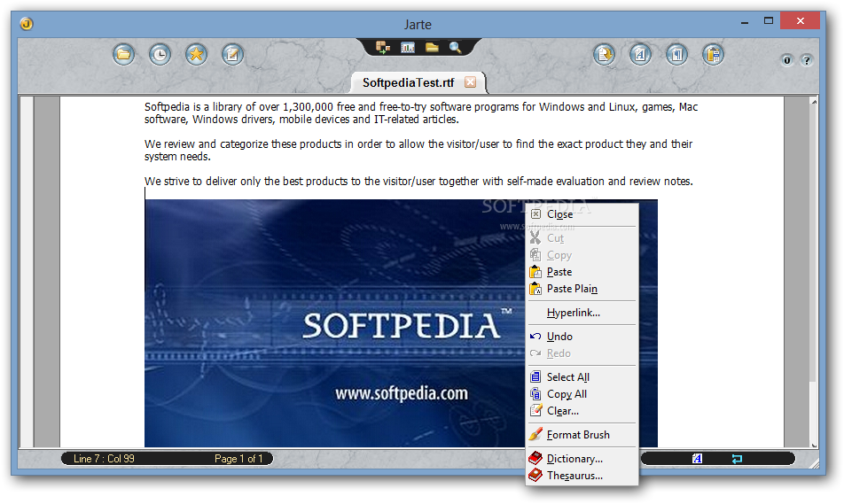The image size is (844, 504).
Task: Click the document with arrow toolbar button
Action: point(605,54)
